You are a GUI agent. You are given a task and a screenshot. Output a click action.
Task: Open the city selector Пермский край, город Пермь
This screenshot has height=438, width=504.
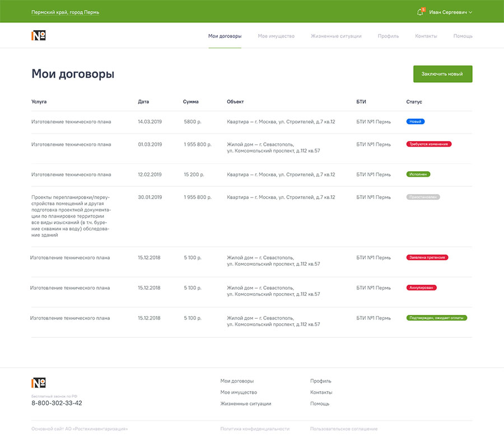[65, 12]
